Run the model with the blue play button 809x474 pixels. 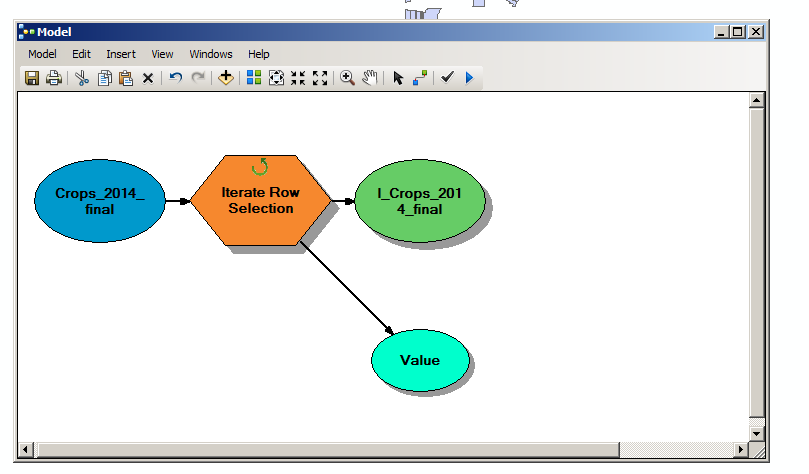coord(469,78)
